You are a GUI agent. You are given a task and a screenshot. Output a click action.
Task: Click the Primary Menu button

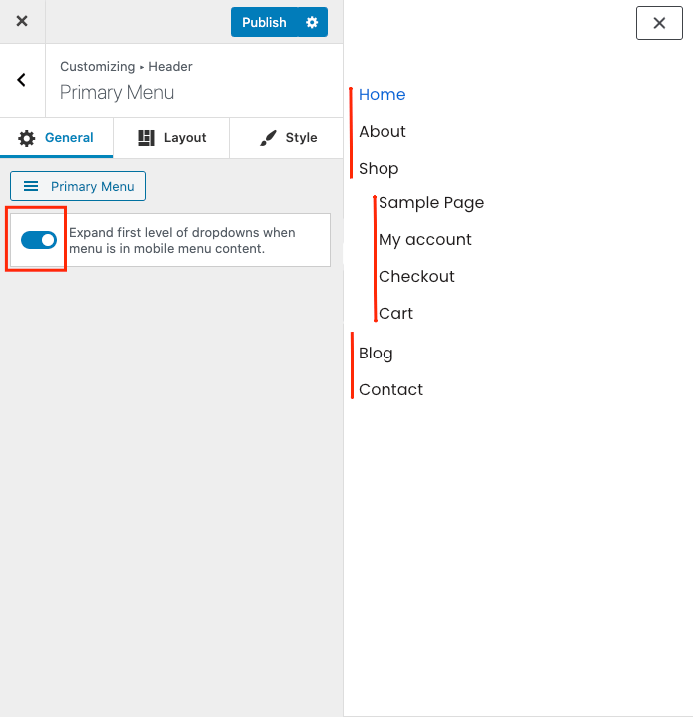pos(78,186)
